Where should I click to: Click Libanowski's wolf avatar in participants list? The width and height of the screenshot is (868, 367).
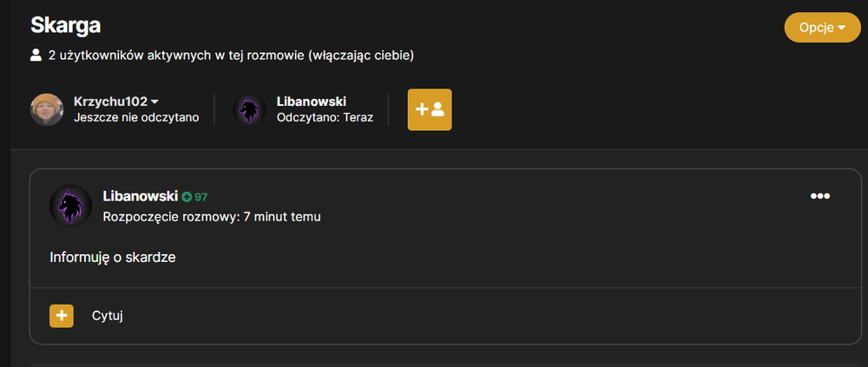tap(250, 109)
